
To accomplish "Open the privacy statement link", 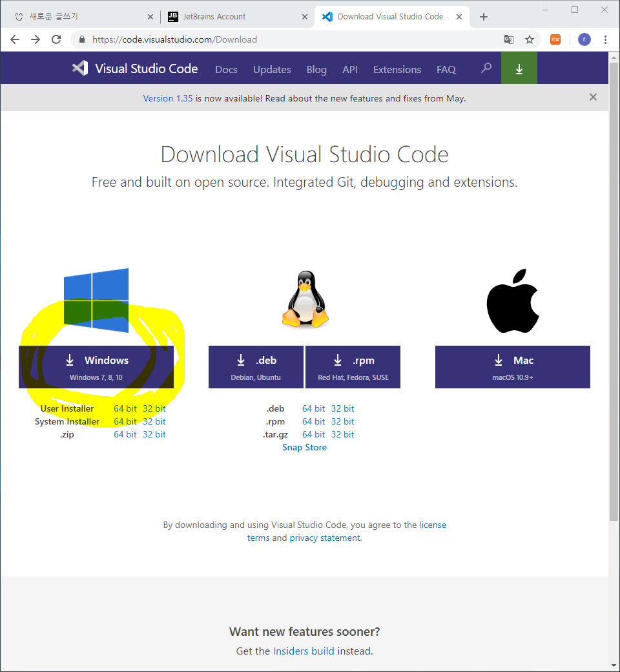I will point(325,538).
